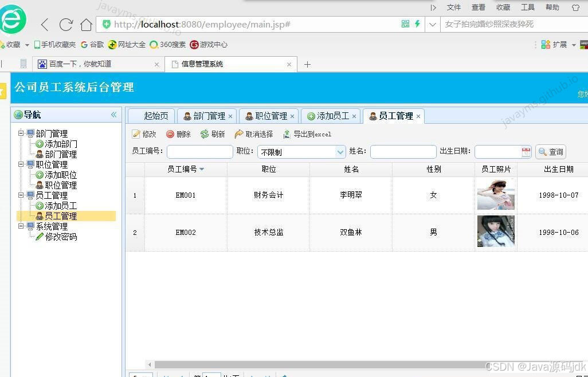Click the 职位 column header

269,170
